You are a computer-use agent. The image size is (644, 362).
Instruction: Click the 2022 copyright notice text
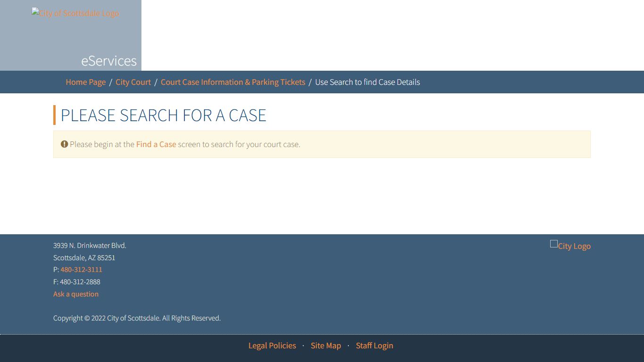click(137, 318)
